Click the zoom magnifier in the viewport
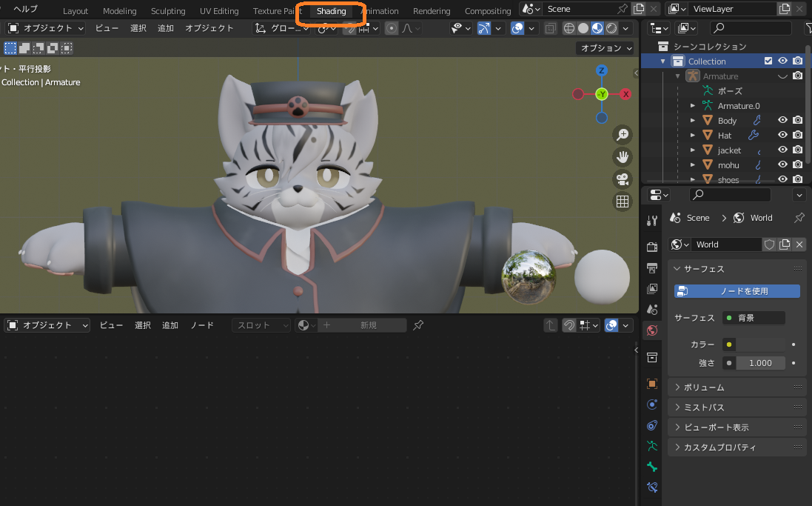Image resolution: width=812 pixels, height=506 pixels. 623,135
